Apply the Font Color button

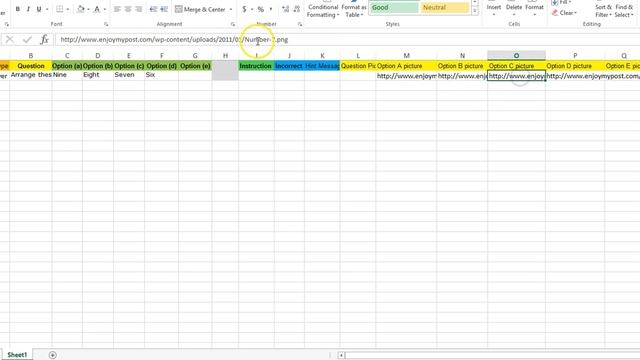pos(97,9)
